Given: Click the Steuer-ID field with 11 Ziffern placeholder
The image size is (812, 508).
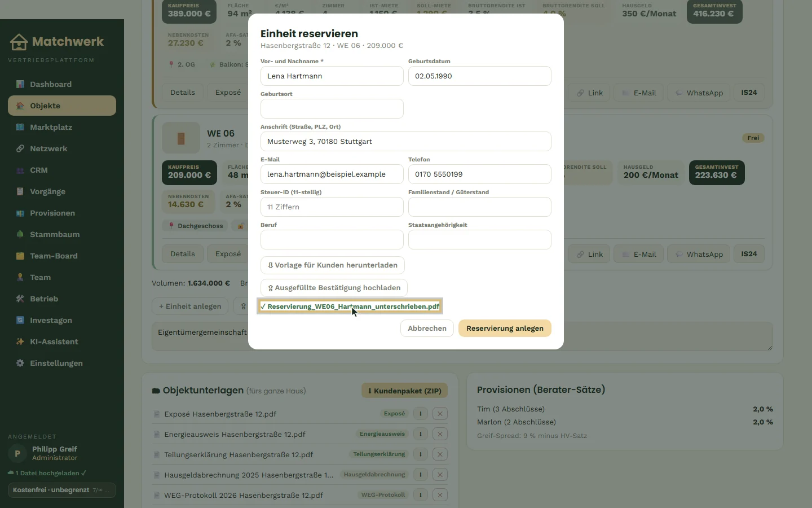Looking at the screenshot, I should (332, 207).
